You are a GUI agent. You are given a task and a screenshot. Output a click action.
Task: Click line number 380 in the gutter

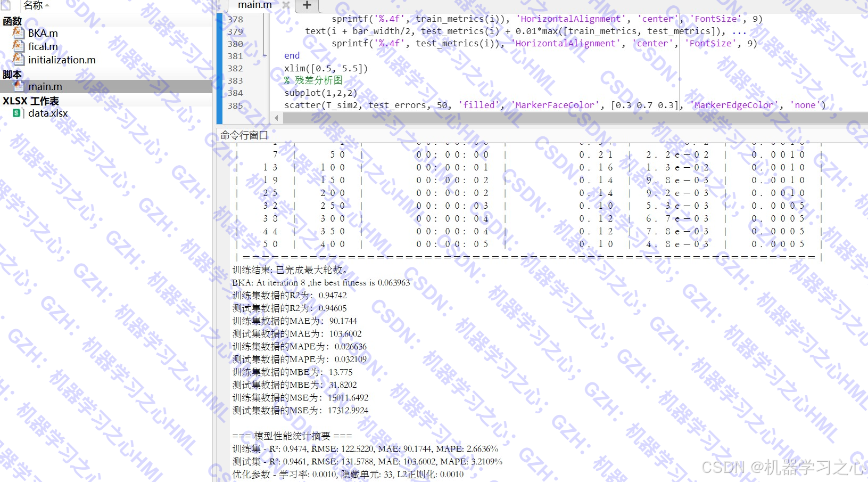235,44
